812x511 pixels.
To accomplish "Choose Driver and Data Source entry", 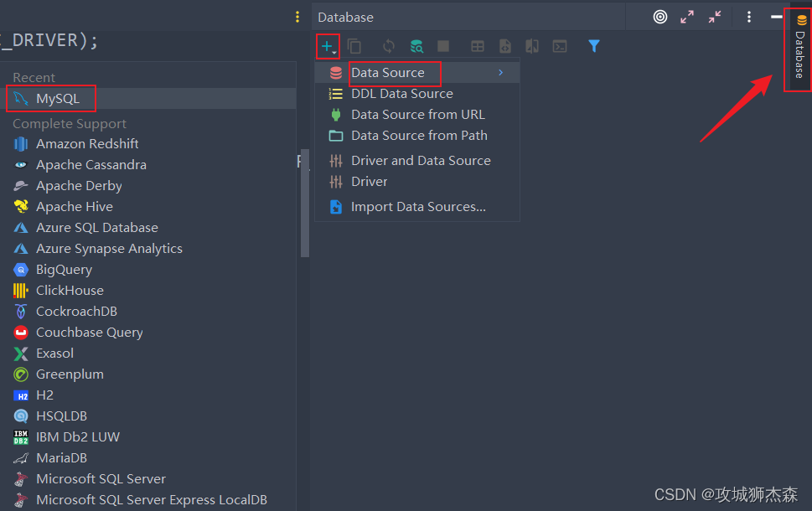I will pyautogui.click(x=416, y=161).
